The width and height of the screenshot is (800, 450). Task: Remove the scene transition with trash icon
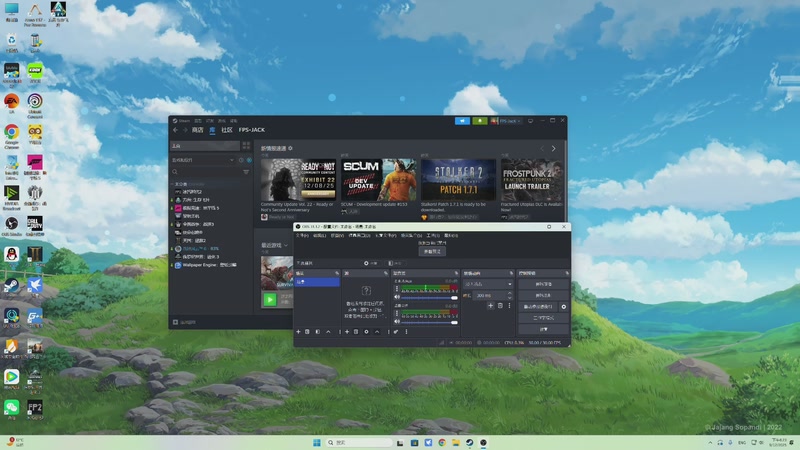500,306
